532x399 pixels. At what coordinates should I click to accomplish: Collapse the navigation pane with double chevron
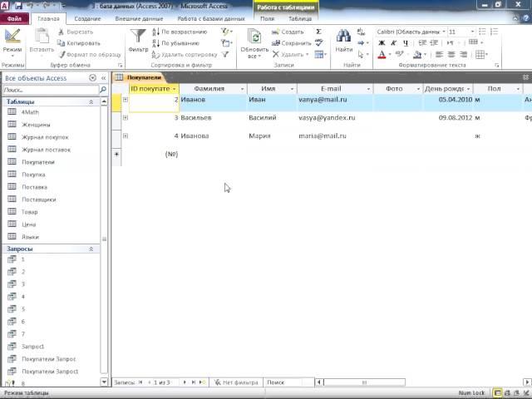click(103, 77)
